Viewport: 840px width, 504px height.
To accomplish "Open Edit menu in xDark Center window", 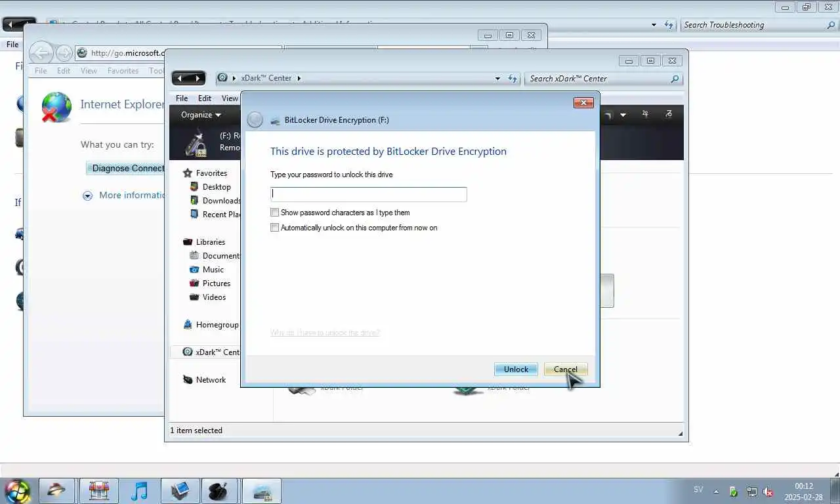I will pos(205,98).
